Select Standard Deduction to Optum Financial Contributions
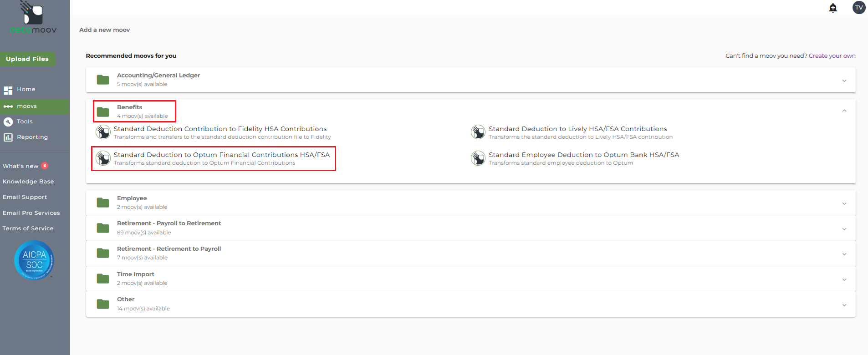Image resolution: width=868 pixels, height=355 pixels. (x=222, y=155)
